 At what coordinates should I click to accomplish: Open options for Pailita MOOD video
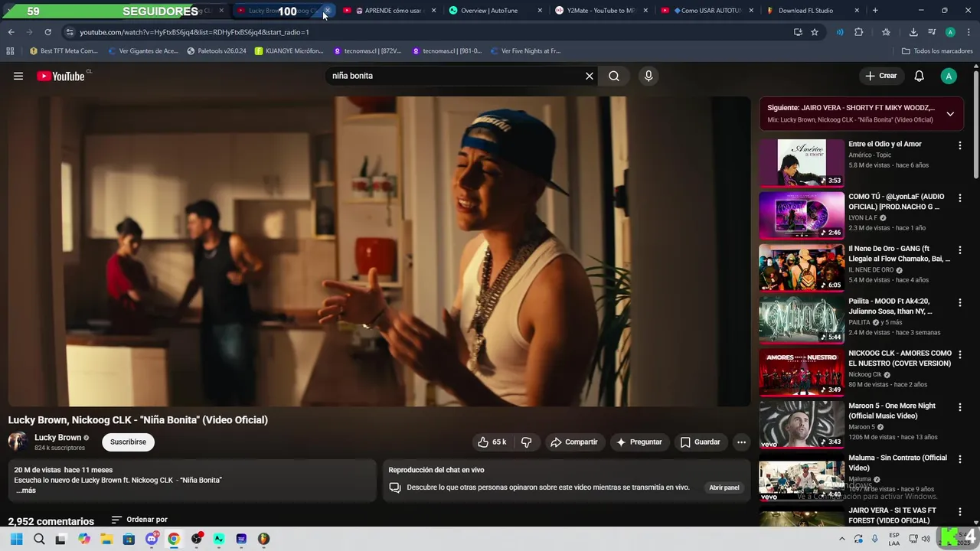[x=959, y=303]
